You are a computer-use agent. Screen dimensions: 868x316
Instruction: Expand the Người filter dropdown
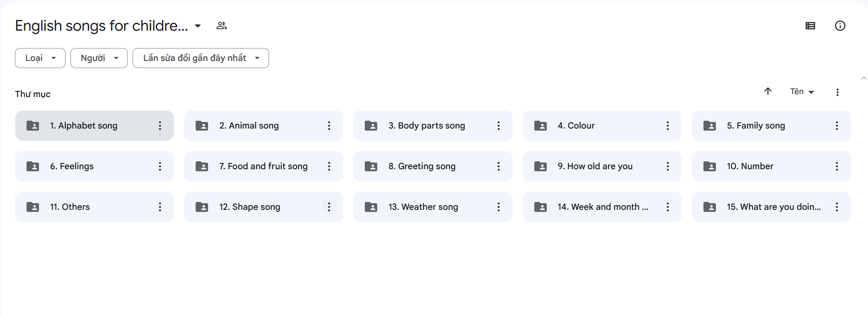(99, 58)
